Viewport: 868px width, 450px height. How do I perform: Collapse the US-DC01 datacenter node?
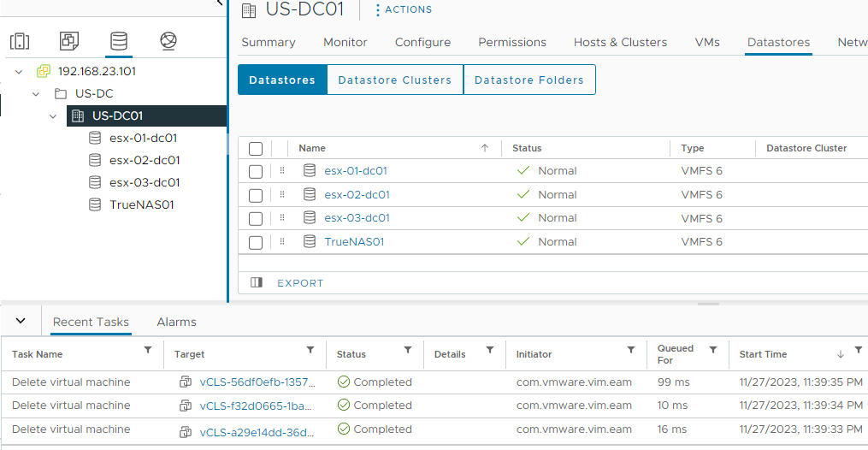click(x=53, y=116)
